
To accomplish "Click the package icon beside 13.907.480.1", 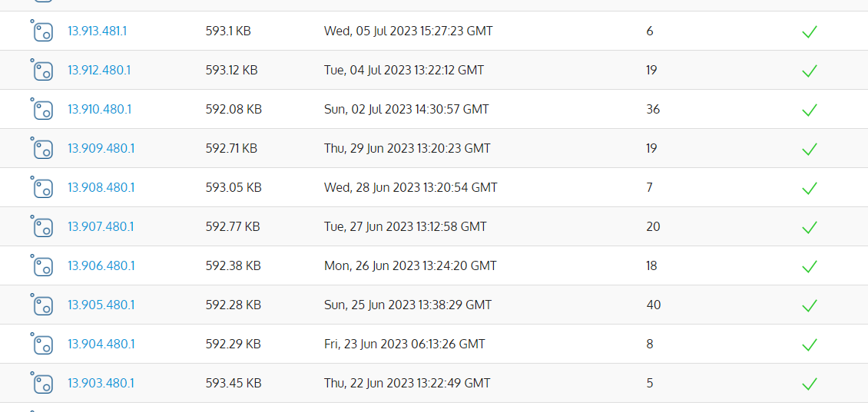I will point(41,227).
